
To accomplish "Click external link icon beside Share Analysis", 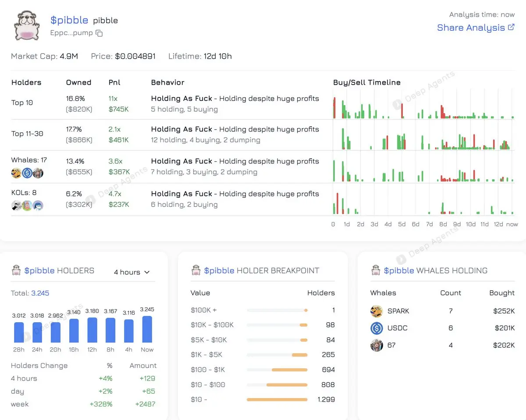I will point(511,27).
